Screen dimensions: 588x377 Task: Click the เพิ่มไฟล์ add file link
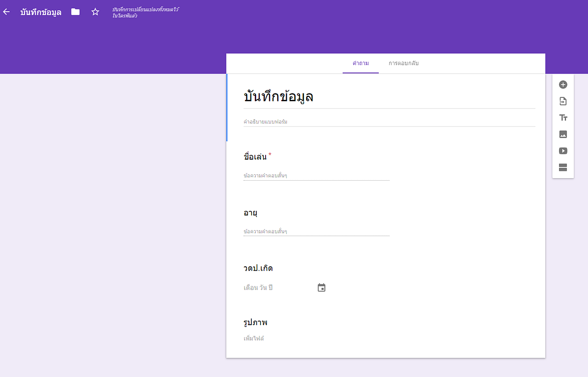tap(253, 338)
